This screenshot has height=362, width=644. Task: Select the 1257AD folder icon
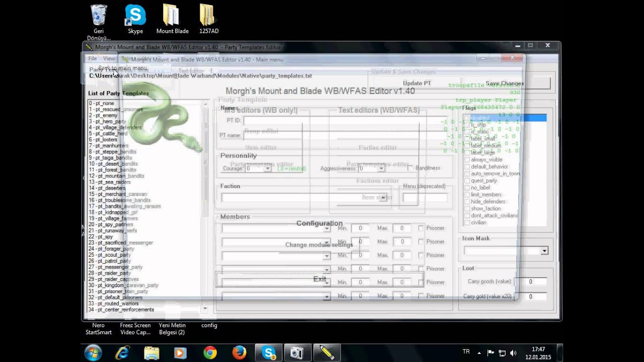(208, 19)
